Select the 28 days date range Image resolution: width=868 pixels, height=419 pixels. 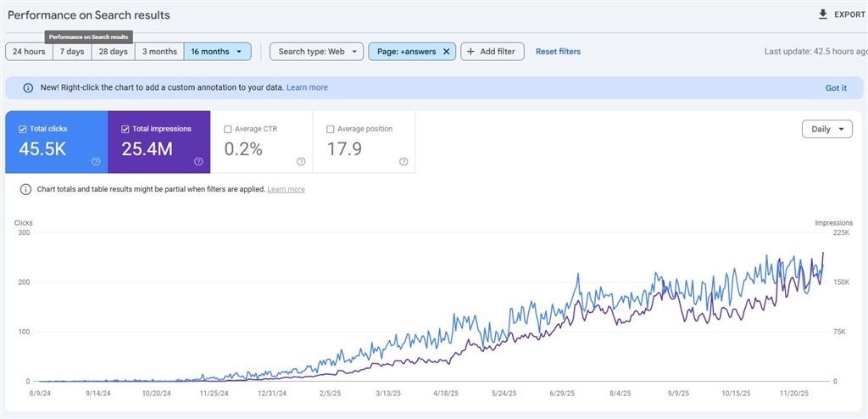click(114, 52)
